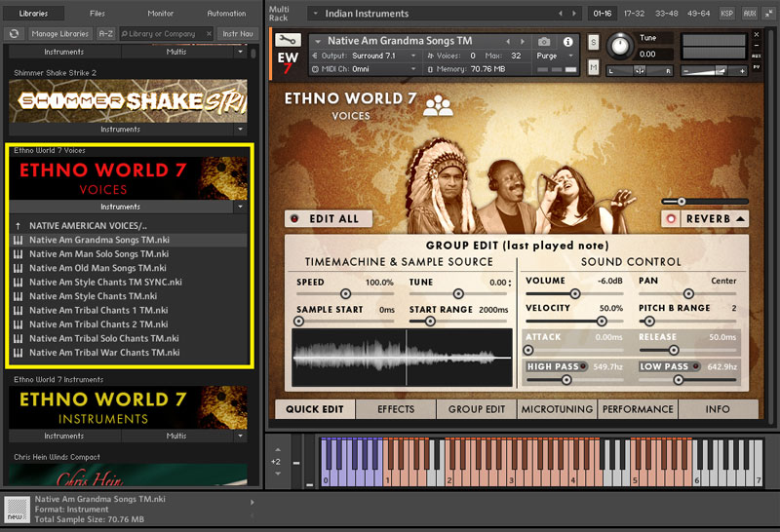This screenshot has width=780, height=532.
Task: Click the plus at the volume fader end
Action: point(742,71)
